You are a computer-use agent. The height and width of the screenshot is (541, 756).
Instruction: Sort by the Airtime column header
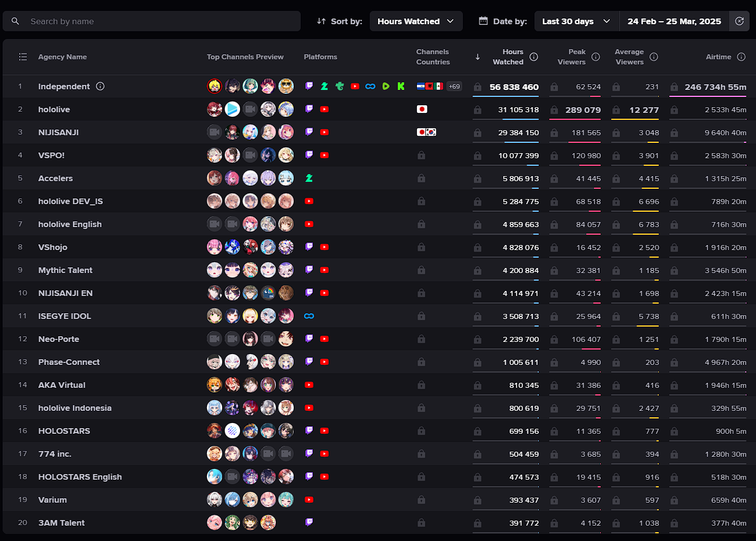pyautogui.click(x=718, y=57)
